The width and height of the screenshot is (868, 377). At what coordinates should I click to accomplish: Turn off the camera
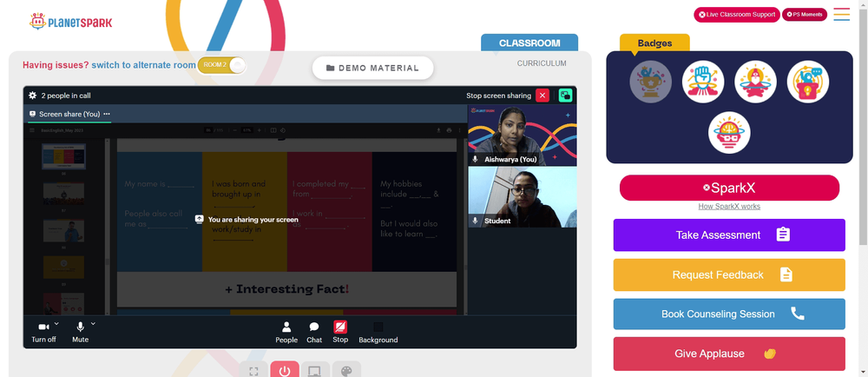[x=43, y=332]
